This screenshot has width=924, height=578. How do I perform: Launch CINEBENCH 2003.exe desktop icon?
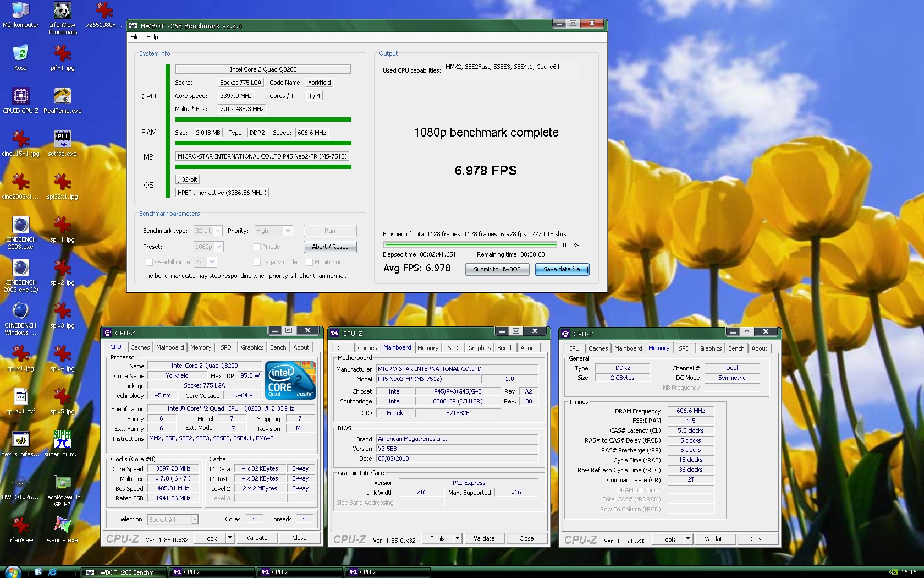[20, 233]
